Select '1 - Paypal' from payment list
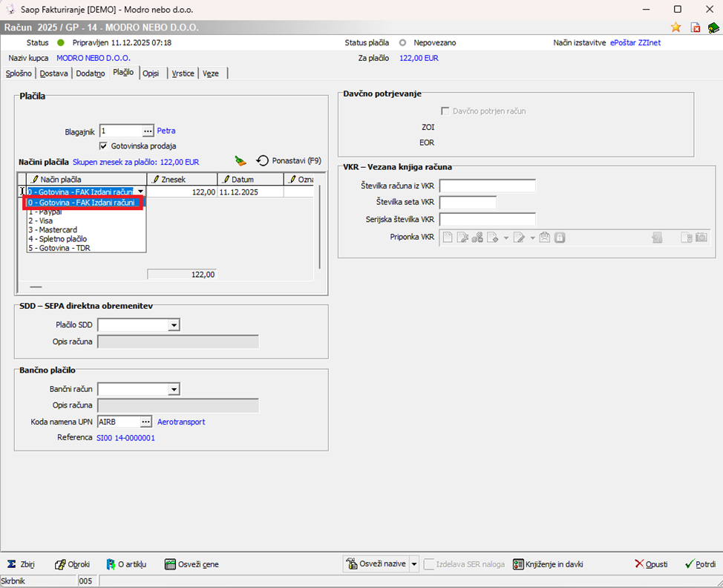The image size is (723, 588). [x=86, y=212]
